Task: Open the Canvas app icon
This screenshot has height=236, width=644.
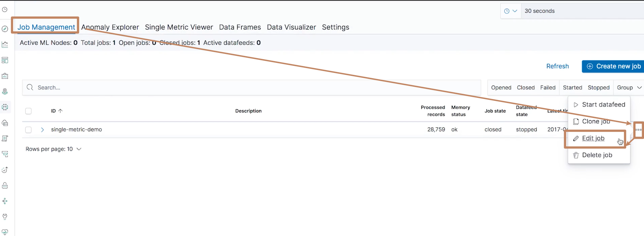Action: pos(5,76)
